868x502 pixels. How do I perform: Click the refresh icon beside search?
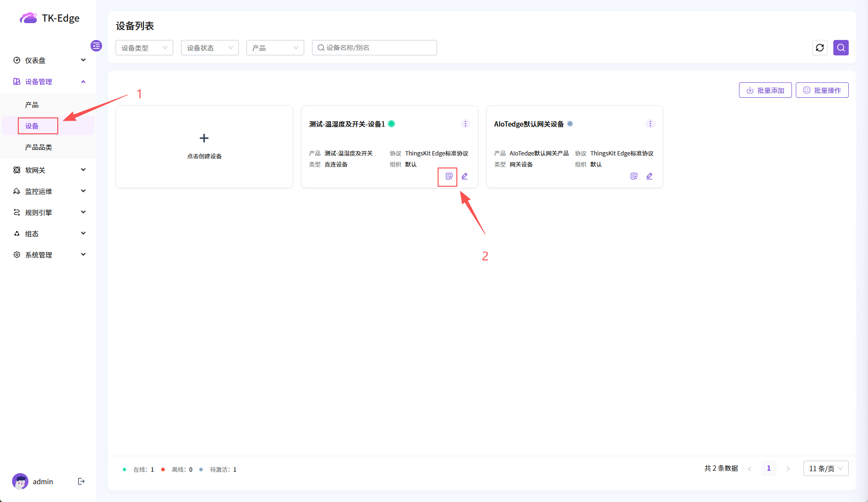pos(820,48)
